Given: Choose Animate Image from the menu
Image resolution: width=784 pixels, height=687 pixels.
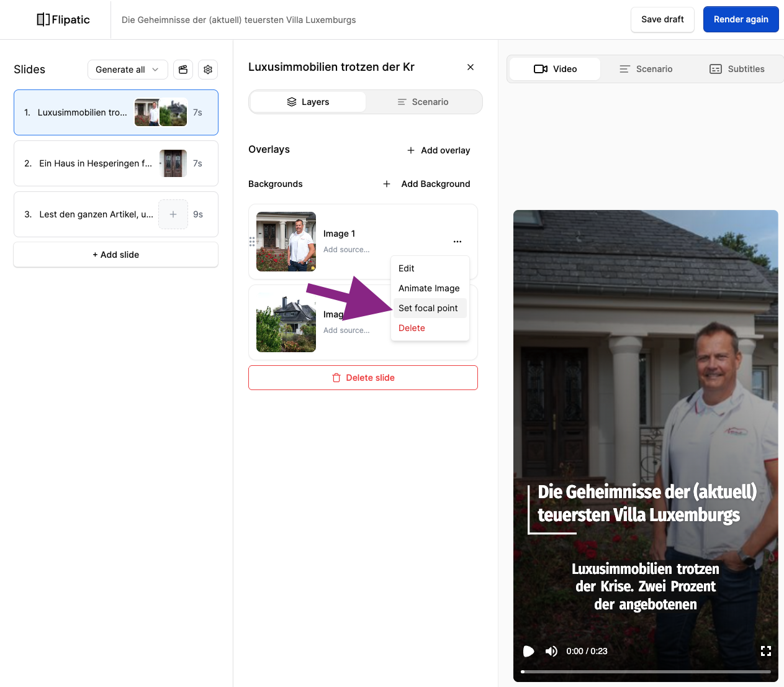Looking at the screenshot, I should coord(430,288).
